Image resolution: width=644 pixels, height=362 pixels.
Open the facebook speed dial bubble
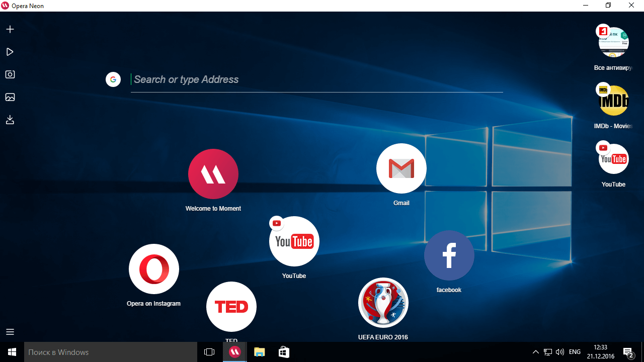point(449,255)
